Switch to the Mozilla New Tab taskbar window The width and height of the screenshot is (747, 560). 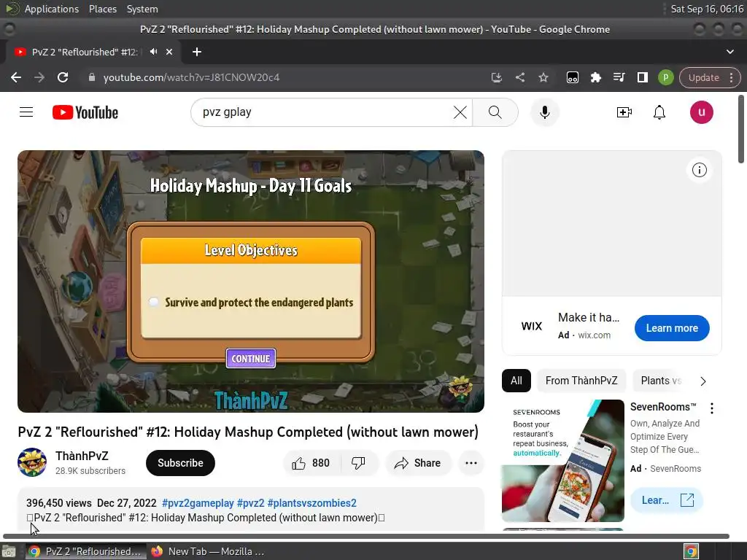click(x=208, y=551)
